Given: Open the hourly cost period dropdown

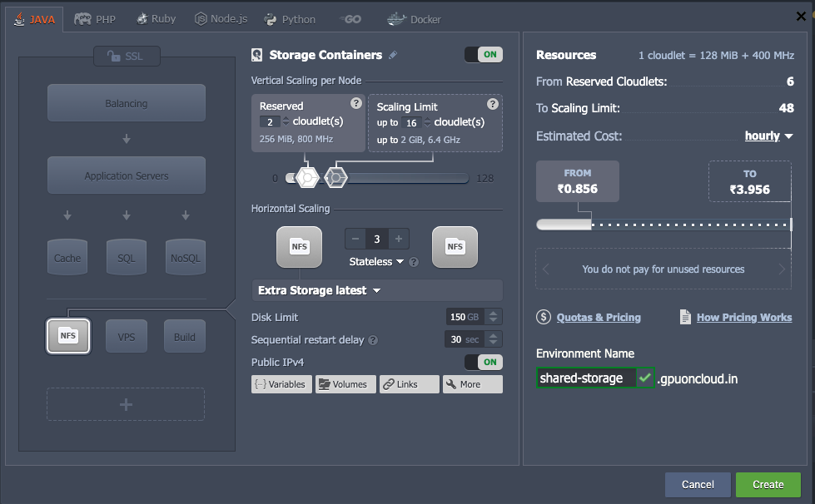Looking at the screenshot, I should [x=768, y=136].
